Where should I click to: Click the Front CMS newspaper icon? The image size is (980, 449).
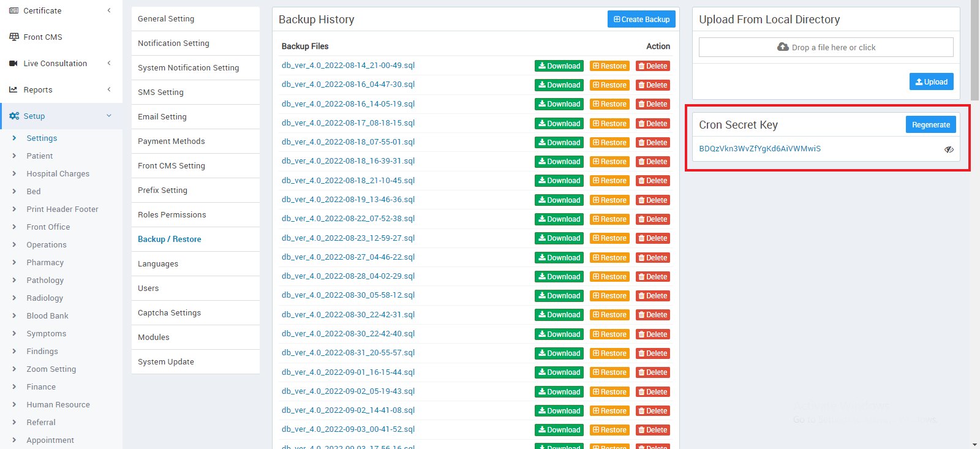(13, 37)
